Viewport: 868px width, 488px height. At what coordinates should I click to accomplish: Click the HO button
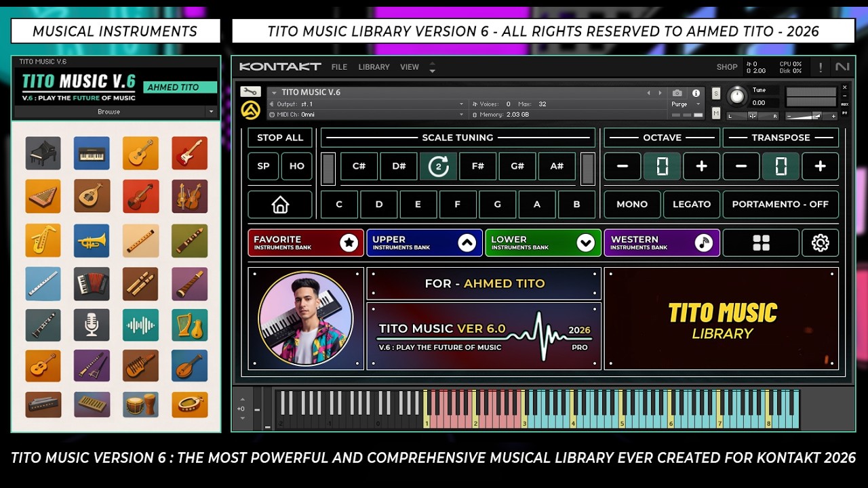pos(297,166)
